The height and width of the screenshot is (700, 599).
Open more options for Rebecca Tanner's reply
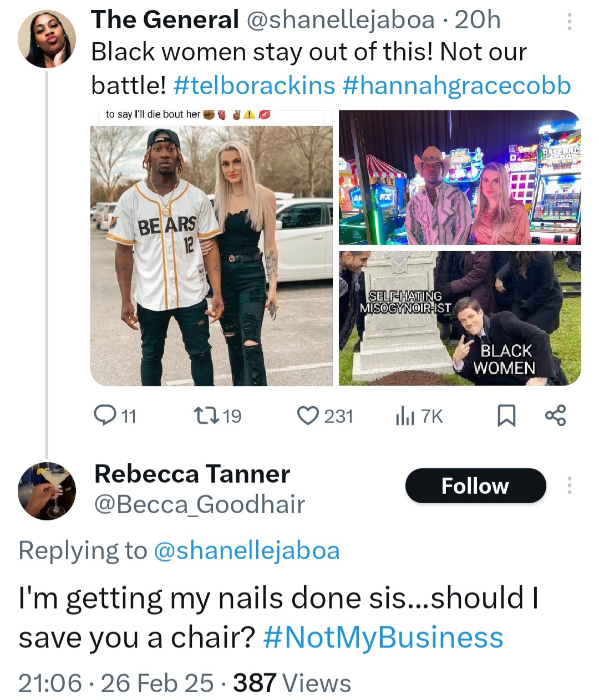tap(569, 486)
